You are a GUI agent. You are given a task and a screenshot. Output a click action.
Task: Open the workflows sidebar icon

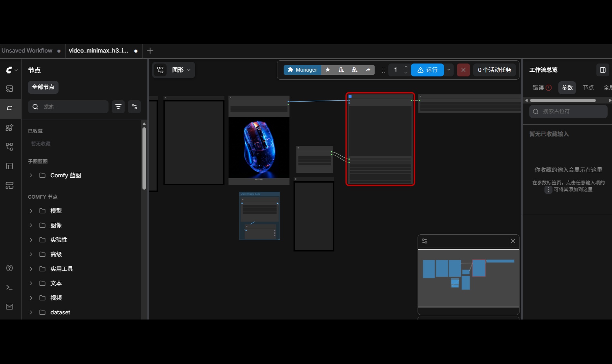click(10, 147)
